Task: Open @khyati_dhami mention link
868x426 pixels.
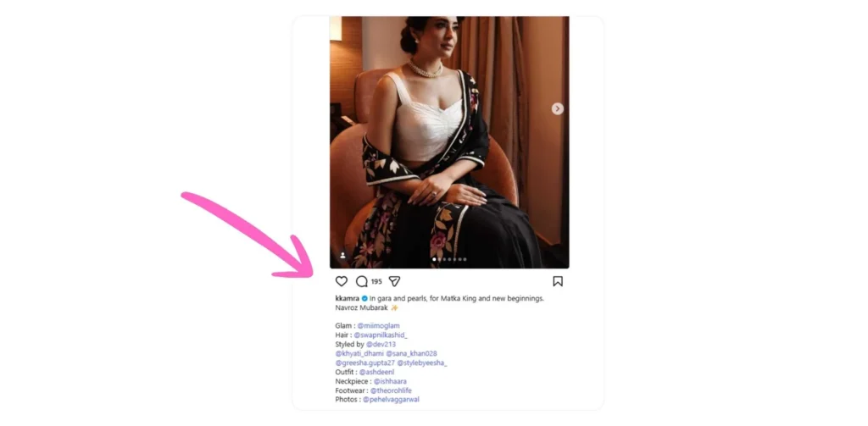Action: click(359, 353)
